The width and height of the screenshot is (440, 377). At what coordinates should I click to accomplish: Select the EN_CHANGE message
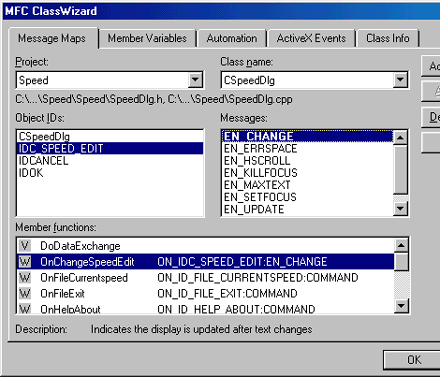(x=307, y=136)
